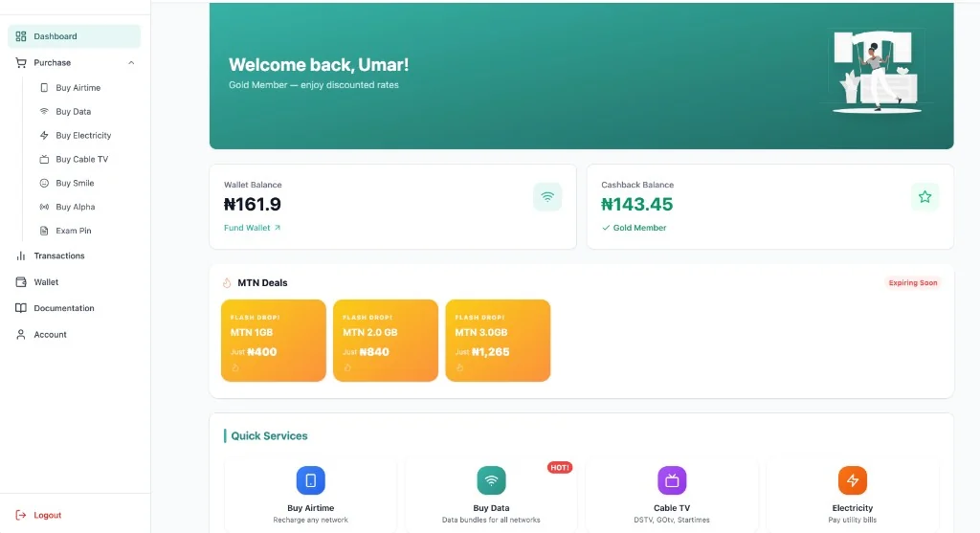Click the Exam Pin document icon
This screenshot has height=533, width=980.
coord(44,231)
